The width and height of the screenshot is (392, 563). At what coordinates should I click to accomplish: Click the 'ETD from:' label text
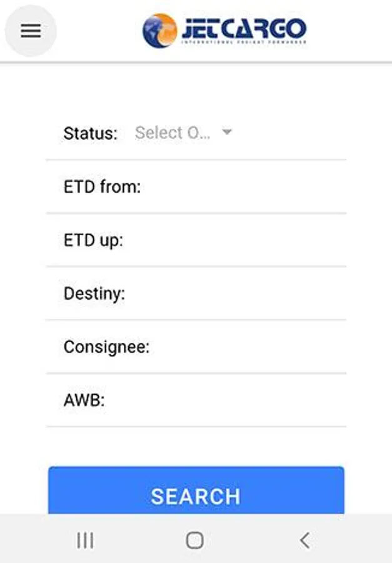point(103,187)
